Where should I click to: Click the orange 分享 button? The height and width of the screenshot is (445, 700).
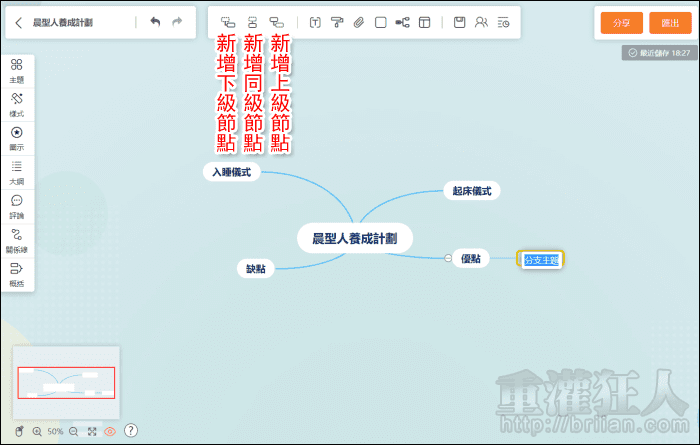[x=621, y=22]
